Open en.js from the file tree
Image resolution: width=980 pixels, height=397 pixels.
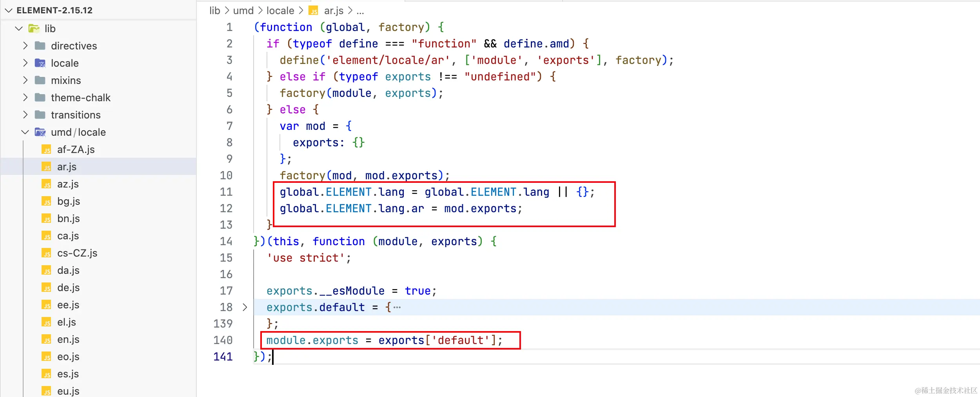click(68, 339)
